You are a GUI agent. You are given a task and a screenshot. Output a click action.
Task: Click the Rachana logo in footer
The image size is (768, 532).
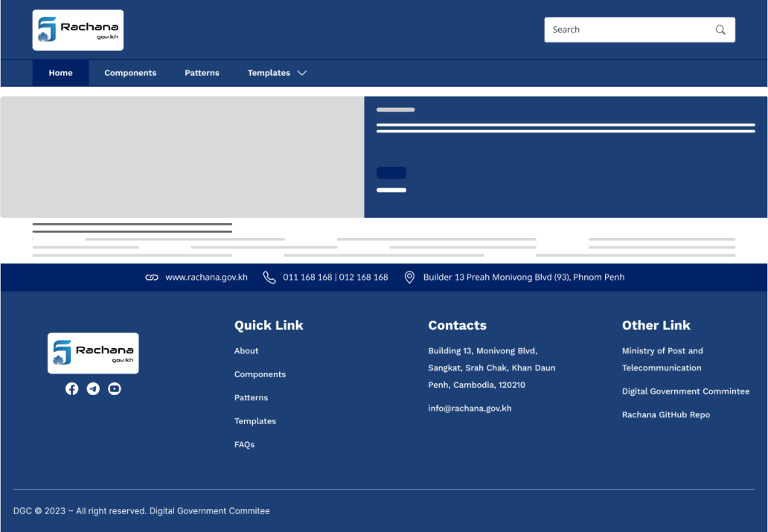click(93, 353)
